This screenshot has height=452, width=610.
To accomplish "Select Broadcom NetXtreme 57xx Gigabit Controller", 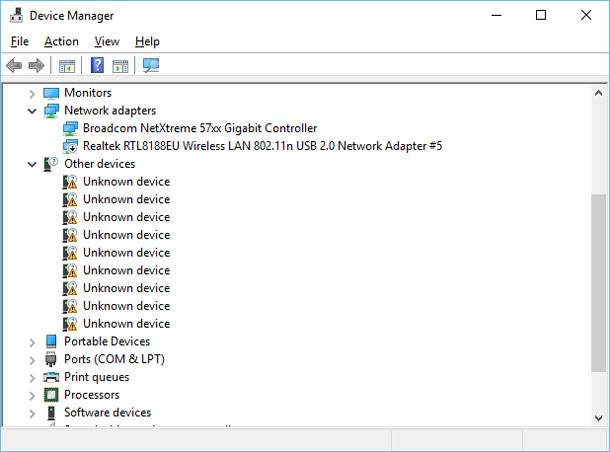I will (x=200, y=128).
